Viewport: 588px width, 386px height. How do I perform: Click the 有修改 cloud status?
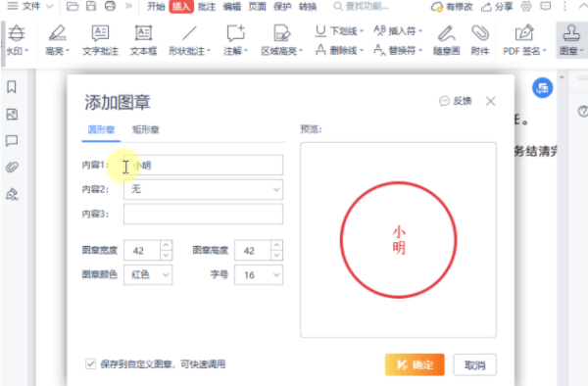[x=452, y=7]
